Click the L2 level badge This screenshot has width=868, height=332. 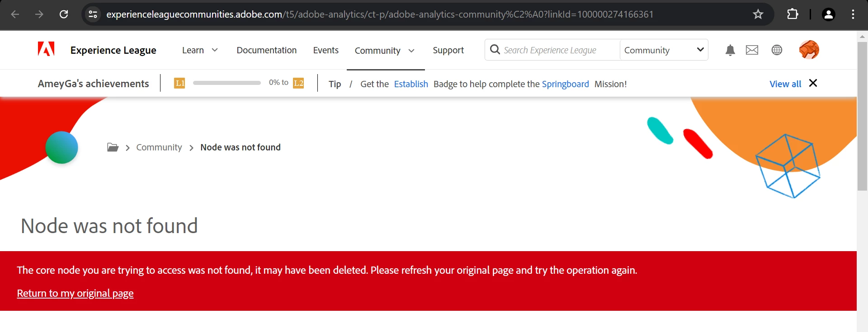pyautogui.click(x=298, y=83)
